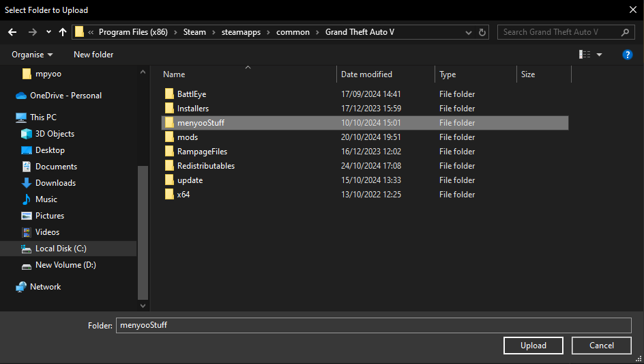Image resolution: width=644 pixels, height=364 pixels.
Task: Click the sidebar scrollbar thumb
Action: 143,232
